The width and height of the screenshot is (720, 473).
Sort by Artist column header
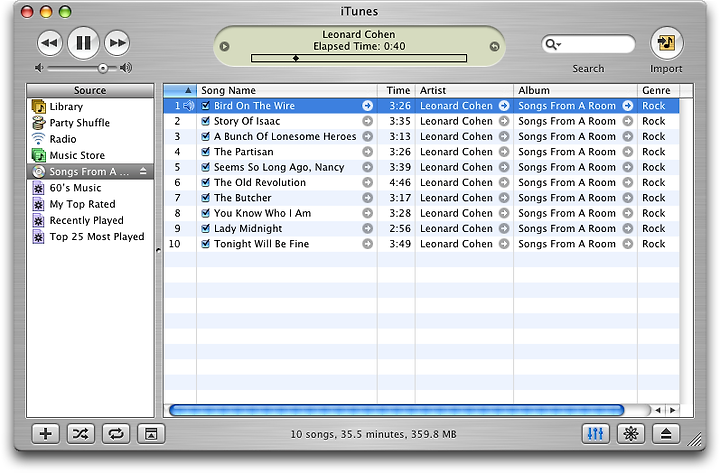464,90
